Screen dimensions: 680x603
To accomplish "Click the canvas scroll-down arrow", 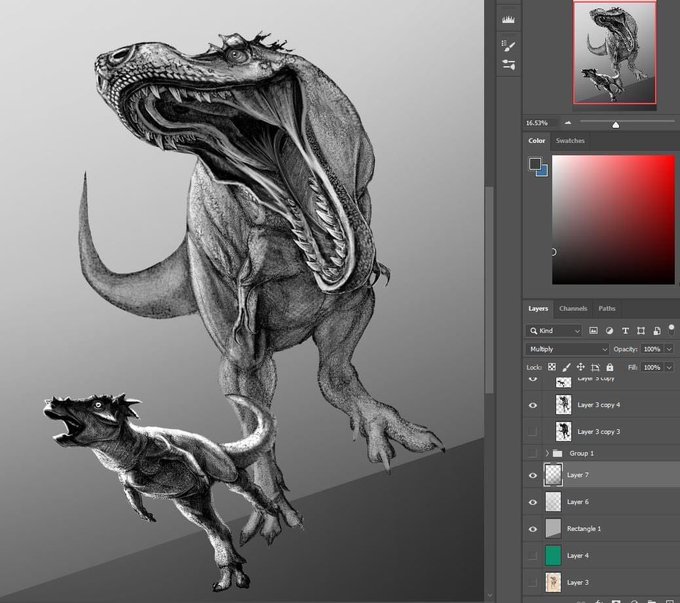I will click(490, 596).
